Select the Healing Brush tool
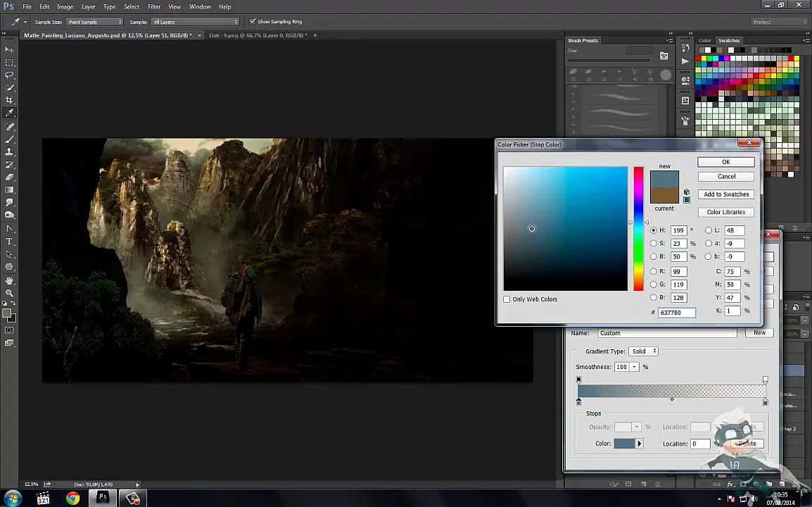 [x=9, y=127]
